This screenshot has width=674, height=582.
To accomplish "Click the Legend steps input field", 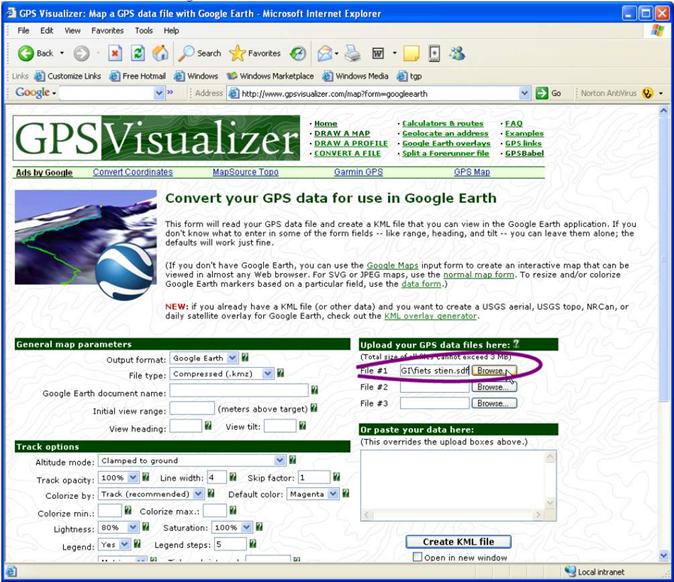I will pyautogui.click(x=230, y=545).
